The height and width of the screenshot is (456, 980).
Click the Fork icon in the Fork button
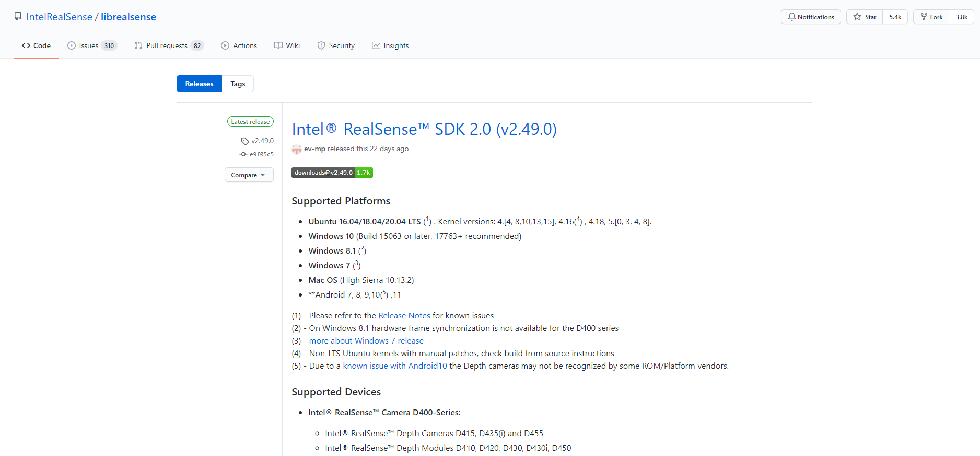coord(924,17)
